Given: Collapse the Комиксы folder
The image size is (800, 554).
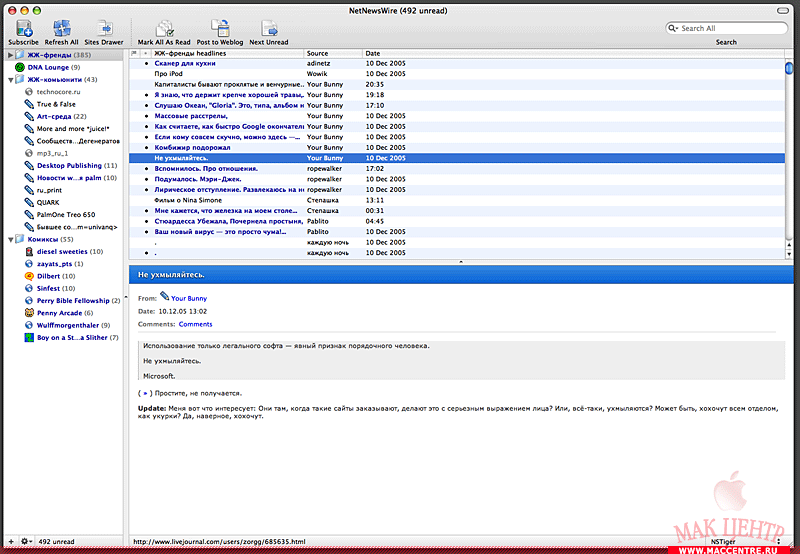Looking at the screenshot, I should pyautogui.click(x=10, y=240).
